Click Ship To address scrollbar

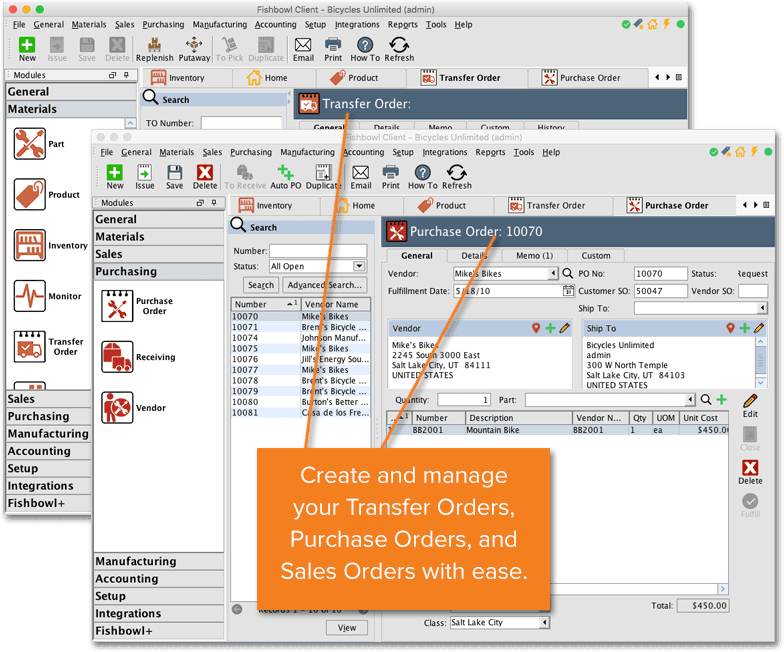point(760,361)
